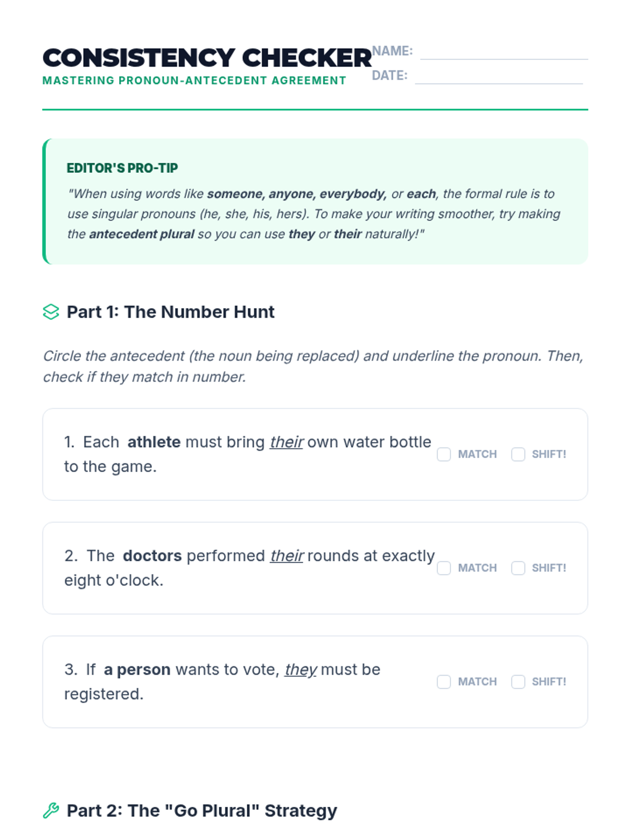Click the wrench icon beside Part 2
Viewport: 630px width, 840px height.
[51, 811]
